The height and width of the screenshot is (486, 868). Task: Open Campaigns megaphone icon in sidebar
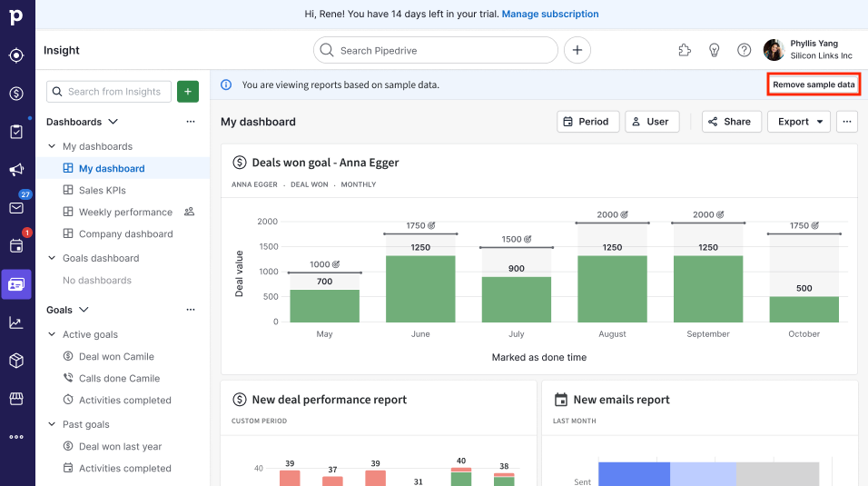pyautogui.click(x=16, y=170)
